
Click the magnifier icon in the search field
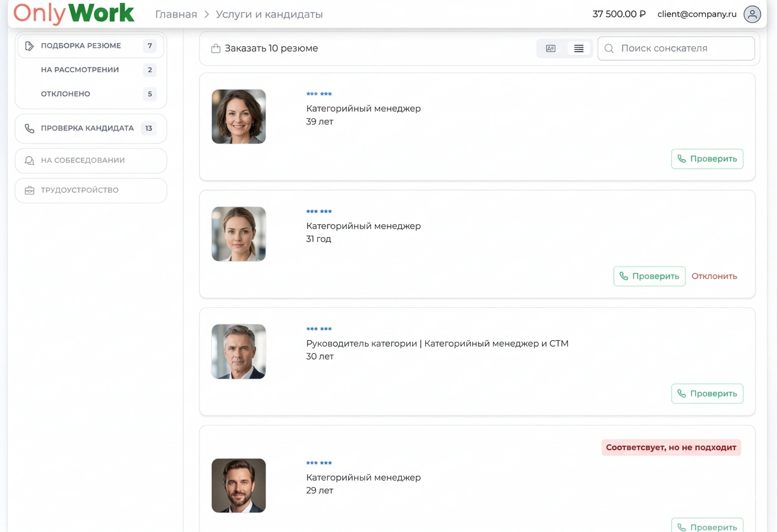point(609,49)
